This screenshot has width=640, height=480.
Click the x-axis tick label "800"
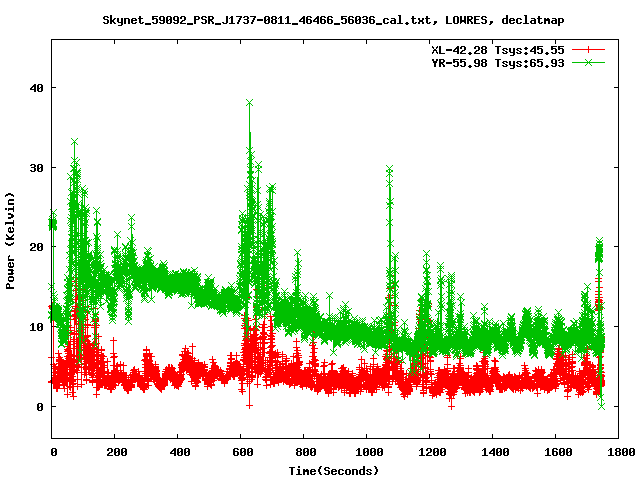tap(306, 452)
